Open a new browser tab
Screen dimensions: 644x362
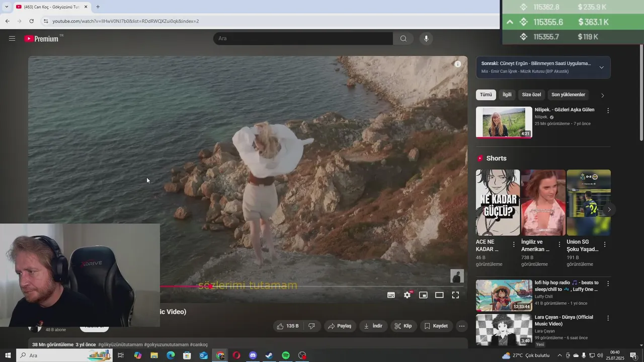point(98,7)
